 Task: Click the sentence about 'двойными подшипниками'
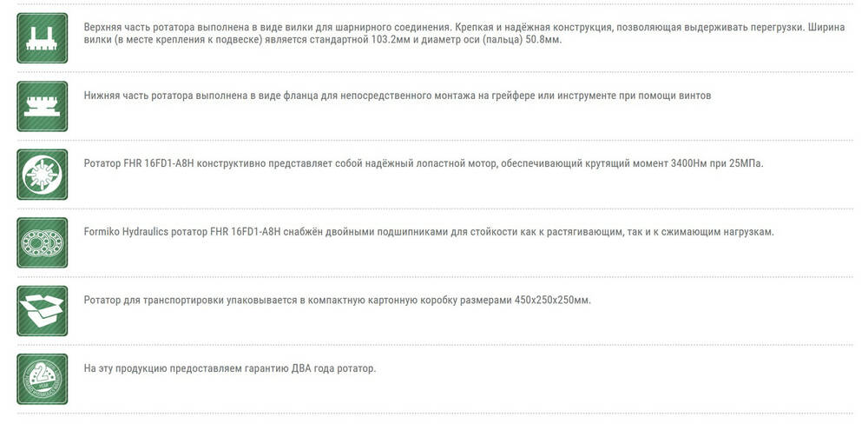(428, 232)
